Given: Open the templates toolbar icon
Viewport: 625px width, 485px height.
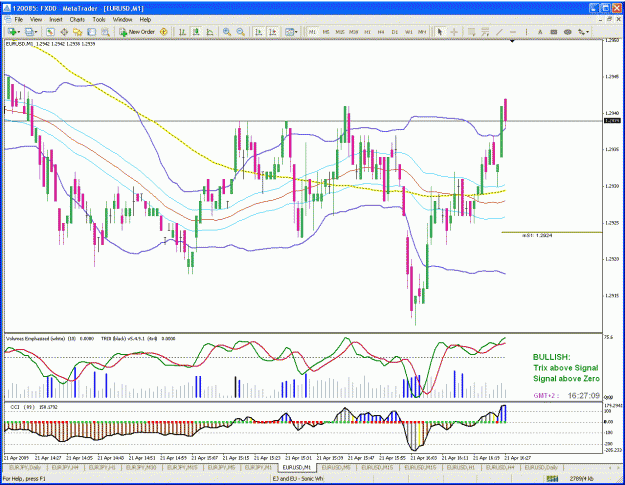Looking at the screenshot, I should point(289,32).
